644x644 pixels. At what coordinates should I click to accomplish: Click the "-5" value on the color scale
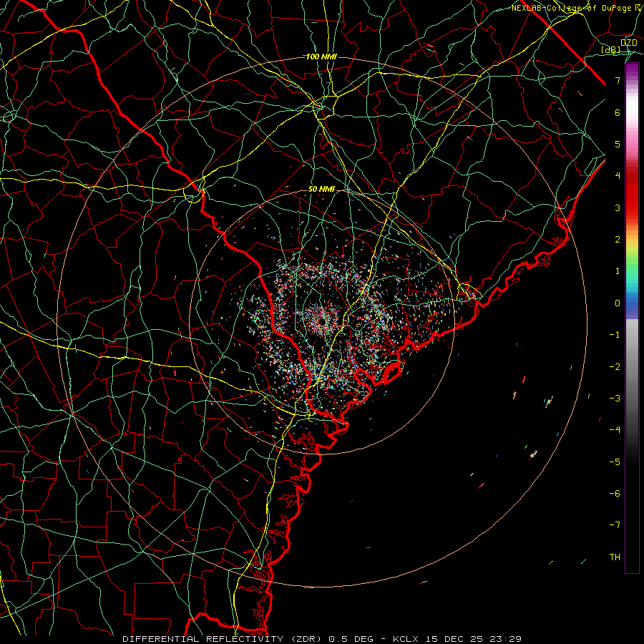click(615, 462)
